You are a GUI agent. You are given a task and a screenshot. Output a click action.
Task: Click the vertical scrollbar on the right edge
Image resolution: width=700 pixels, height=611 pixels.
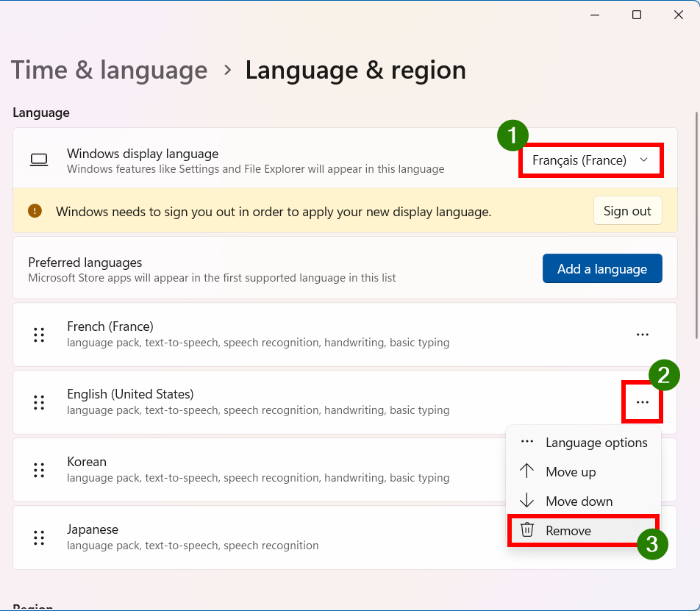point(697,226)
